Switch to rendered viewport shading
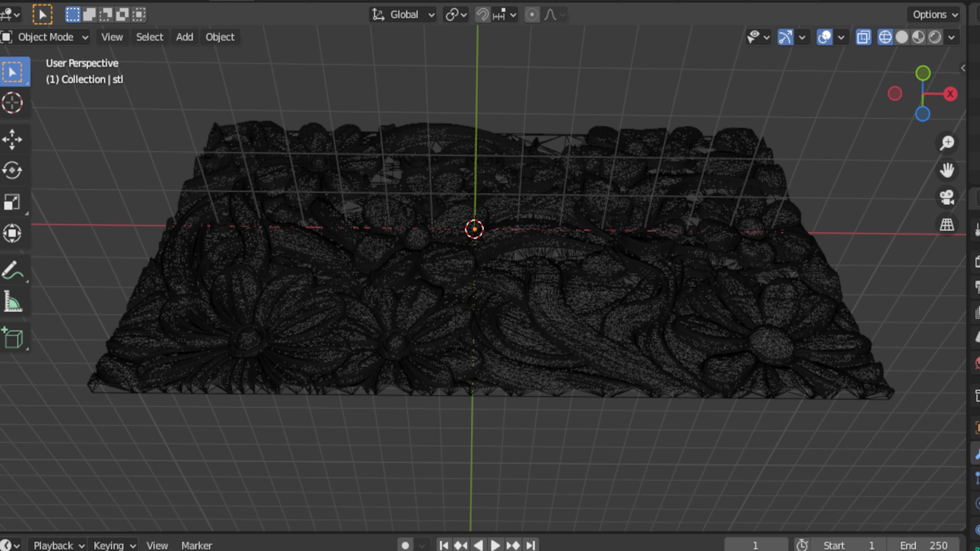 point(935,37)
